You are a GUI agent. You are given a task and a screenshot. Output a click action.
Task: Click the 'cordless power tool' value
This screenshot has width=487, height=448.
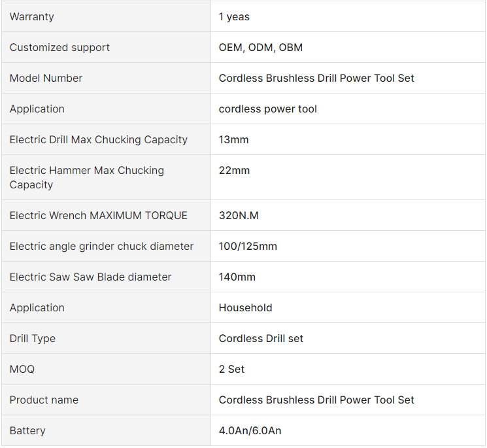coord(267,109)
